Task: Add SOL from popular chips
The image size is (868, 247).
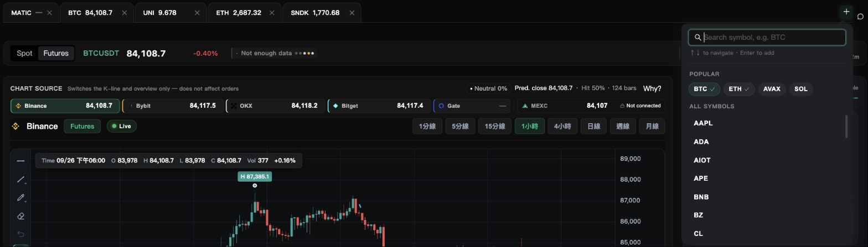Action: click(800, 89)
